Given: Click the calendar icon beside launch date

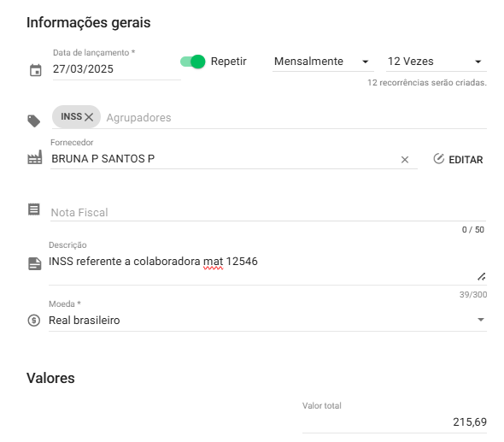Looking at the screenshot, I should [35, 70].
